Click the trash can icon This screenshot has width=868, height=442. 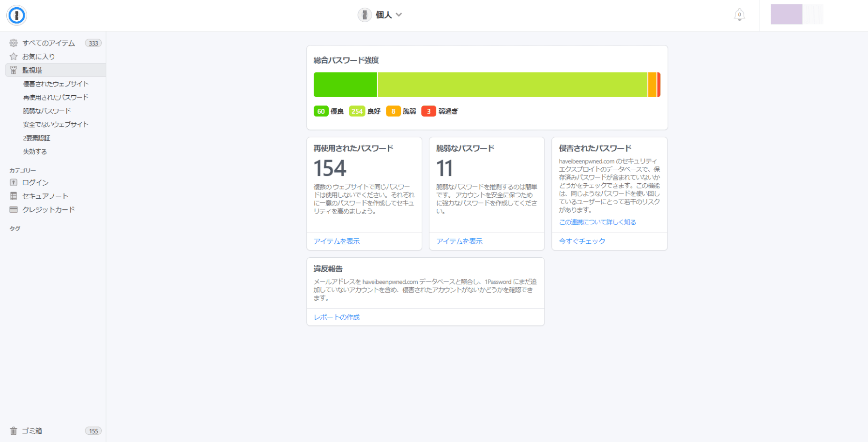14,431
